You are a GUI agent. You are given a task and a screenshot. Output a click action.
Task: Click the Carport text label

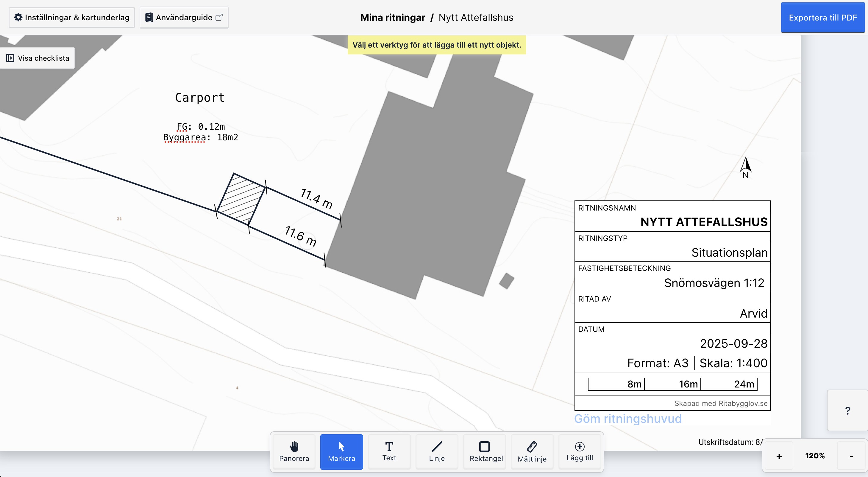[x=200, y=98]
